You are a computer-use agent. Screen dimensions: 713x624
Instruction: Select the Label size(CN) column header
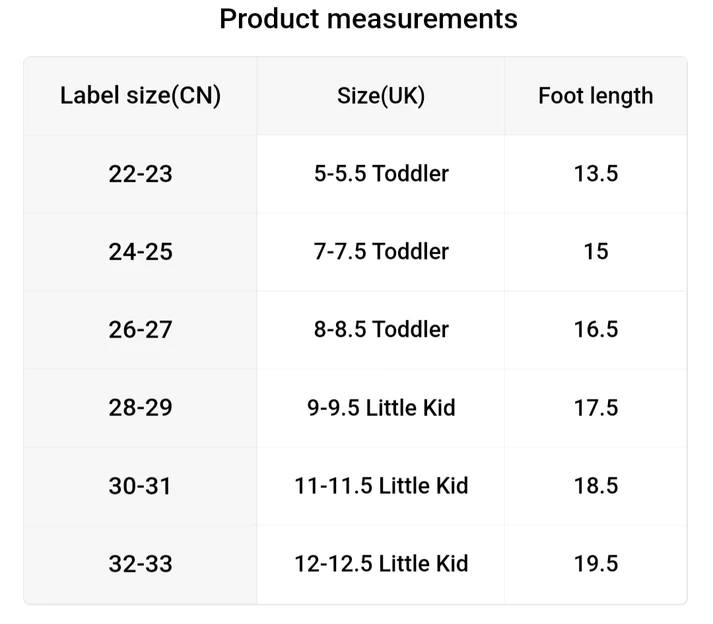point(141,96)
